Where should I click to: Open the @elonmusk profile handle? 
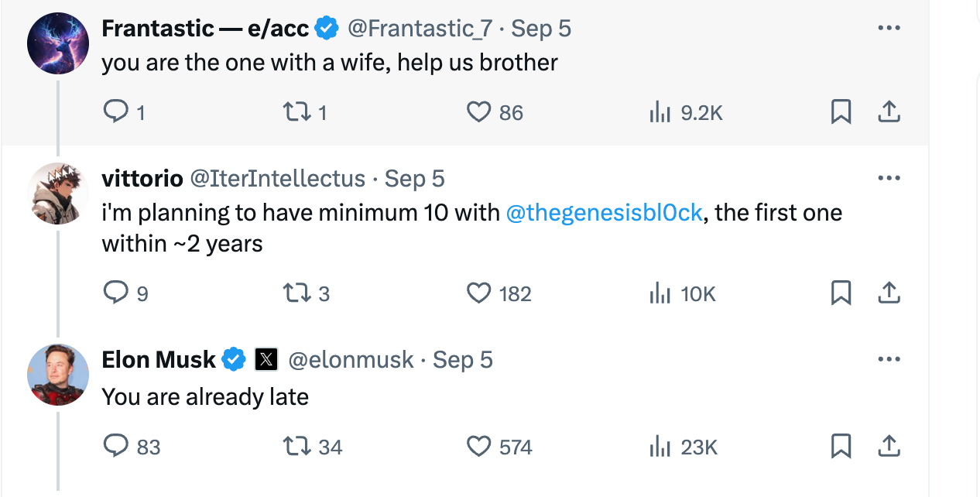[x=351, y=360]
